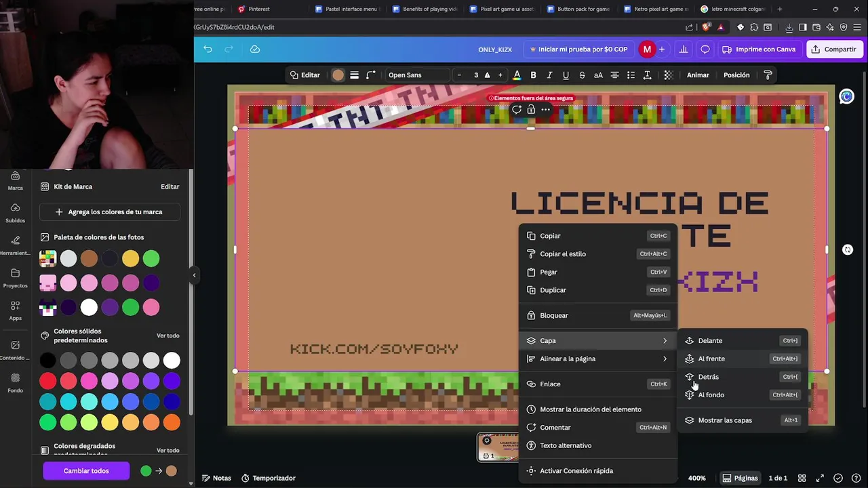Select Enlace from context menu
The width and height of the screenshot is (868, 488).
coord(598,384)
